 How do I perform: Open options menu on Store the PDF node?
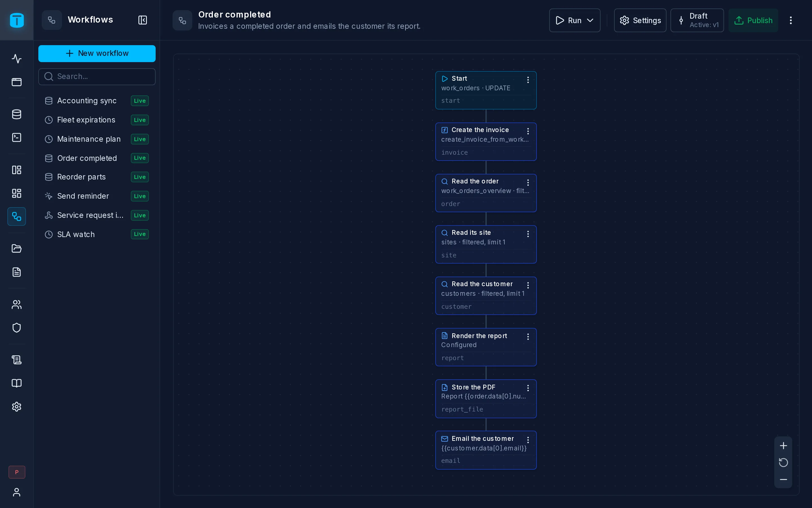528,388
